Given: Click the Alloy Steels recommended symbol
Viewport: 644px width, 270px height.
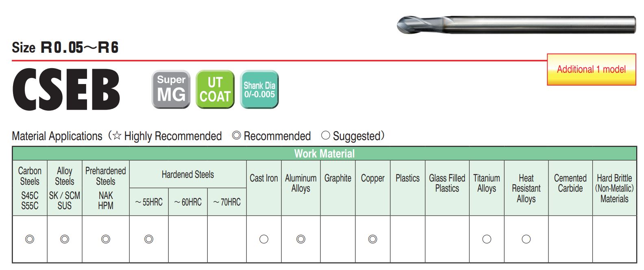Looking at the screenshot, I should (65, 239).
